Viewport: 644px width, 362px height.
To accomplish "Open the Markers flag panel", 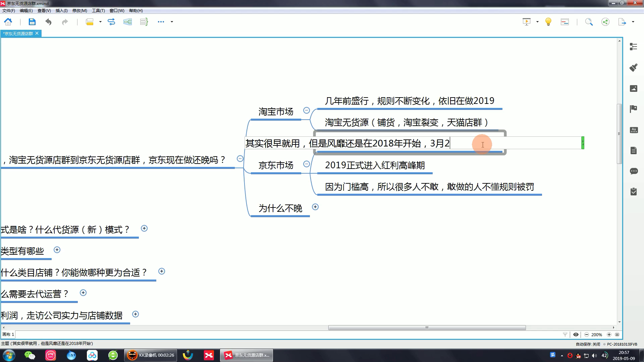I will 633,109.
